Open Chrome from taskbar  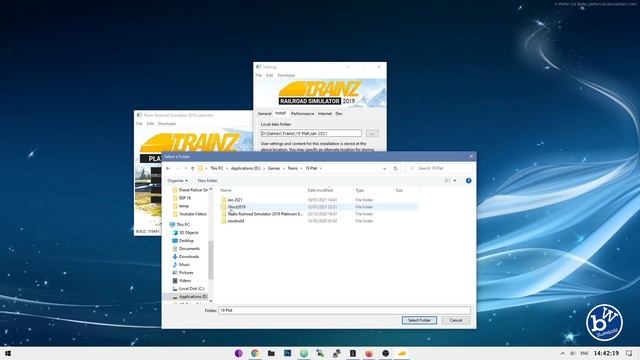pos(255,353)
